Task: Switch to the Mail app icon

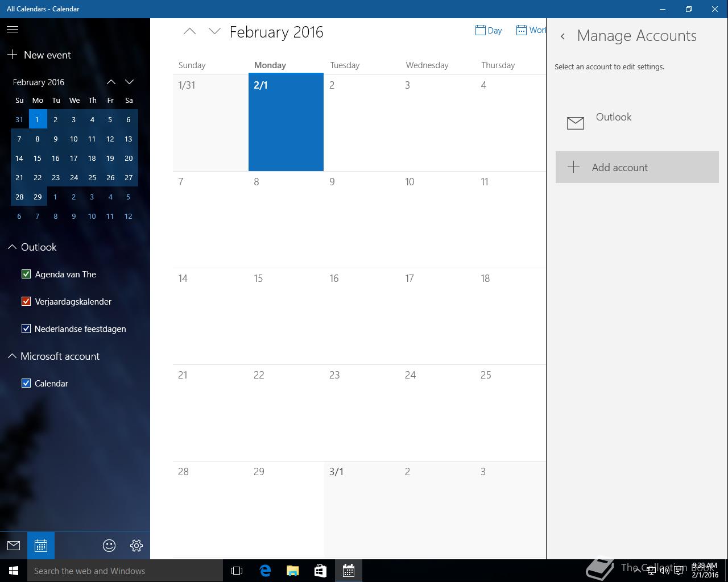Action: coord(14,546)
